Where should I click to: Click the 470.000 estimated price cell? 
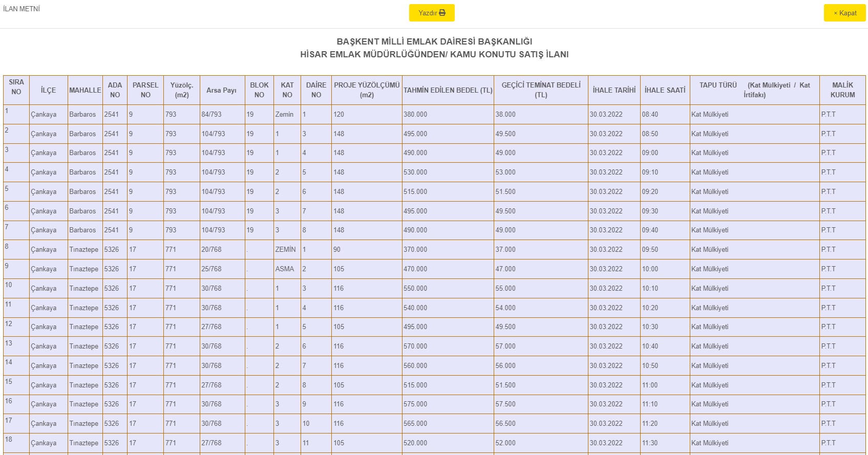click(448, 269)
